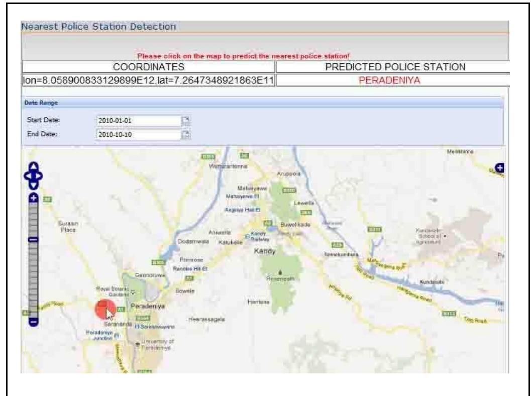Screen dimensions: 532x396
Task: Open the layer switcher plus icon
Action: coord(500,168)
